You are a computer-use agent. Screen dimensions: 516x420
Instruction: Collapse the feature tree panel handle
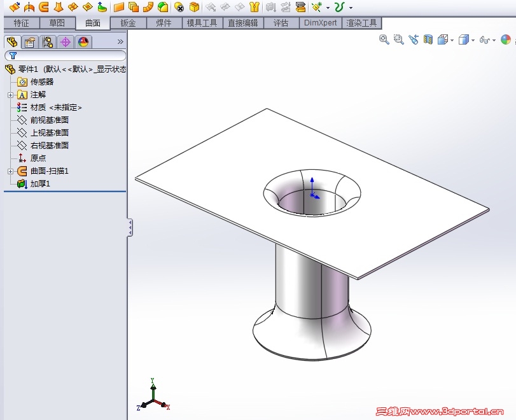click(x=130, y=227)
